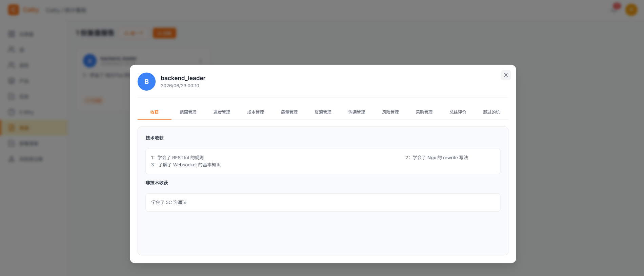
Task: Click the orange button beside the page title
Action: pyautogui.click(x=164, y=33)
